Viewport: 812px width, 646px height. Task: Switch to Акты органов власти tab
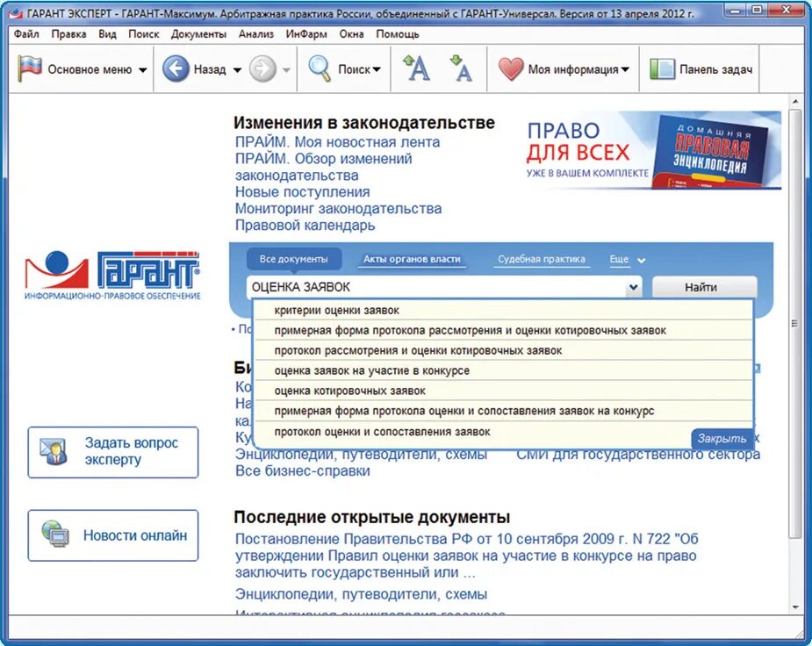coord(412,259)
